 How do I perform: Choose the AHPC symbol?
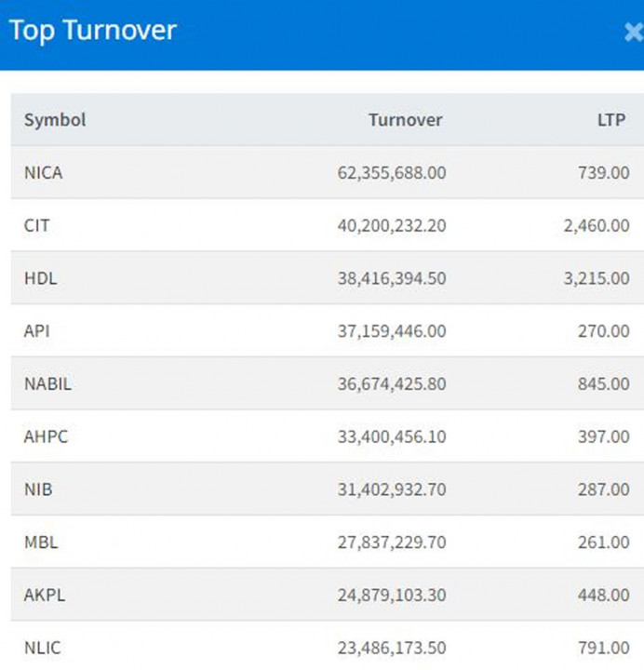coord(45,436)
